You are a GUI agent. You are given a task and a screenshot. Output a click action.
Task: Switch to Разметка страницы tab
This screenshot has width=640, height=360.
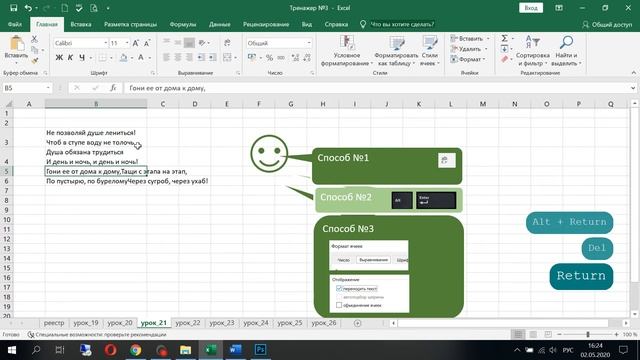pyautogui.click(x=130, y=24)
